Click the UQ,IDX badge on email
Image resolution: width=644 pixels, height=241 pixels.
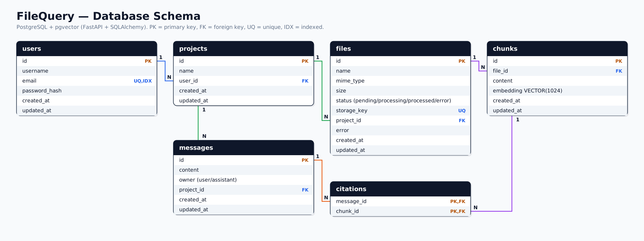point(143,81)
